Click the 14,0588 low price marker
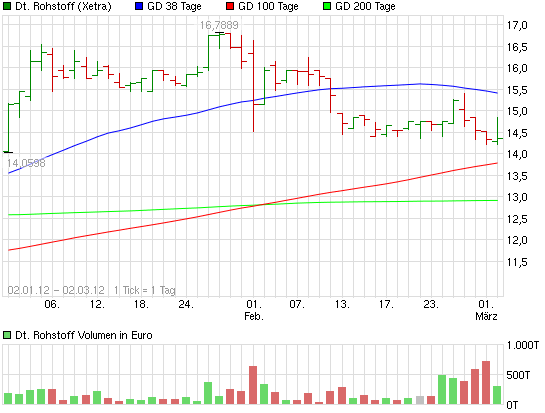Image resolution: width=545 pixels, height=413 pixels. pos(26,163)
